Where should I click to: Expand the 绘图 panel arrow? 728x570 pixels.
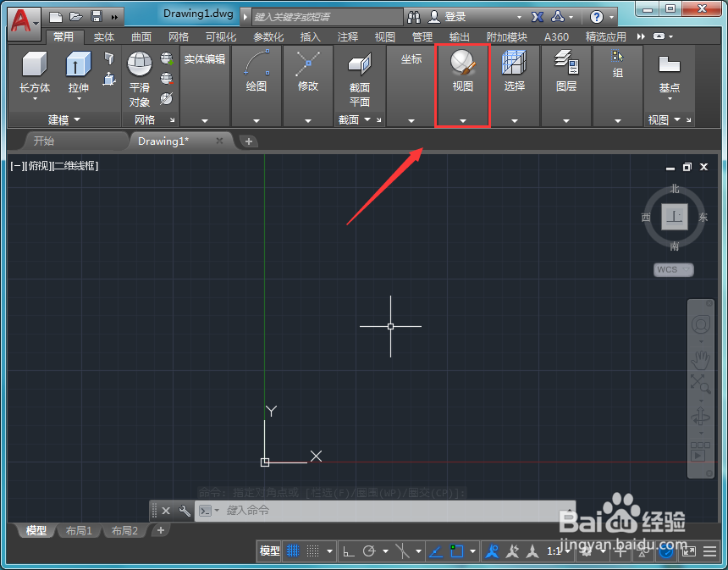coord(256,121)
